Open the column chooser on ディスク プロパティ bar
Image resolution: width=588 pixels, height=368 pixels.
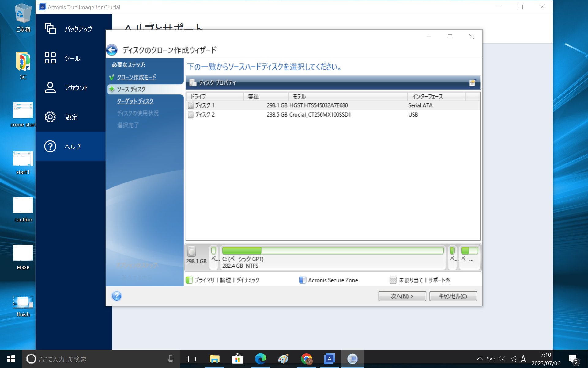coord(473,82)
